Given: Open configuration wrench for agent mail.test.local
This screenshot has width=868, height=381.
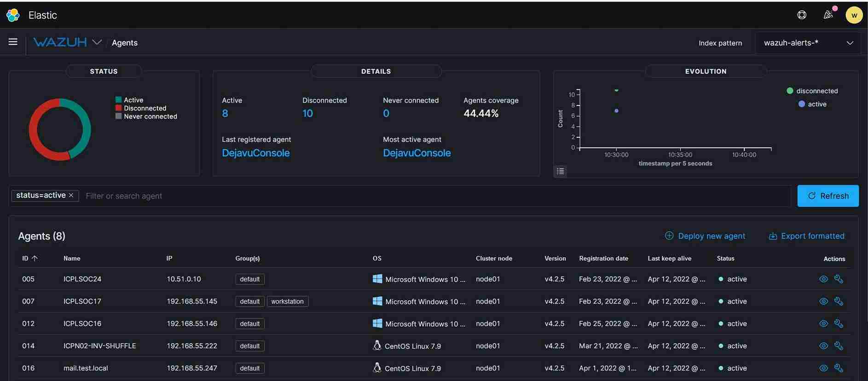Looking at the screenshot, I should pyautogui.click(x=839, y=368).
